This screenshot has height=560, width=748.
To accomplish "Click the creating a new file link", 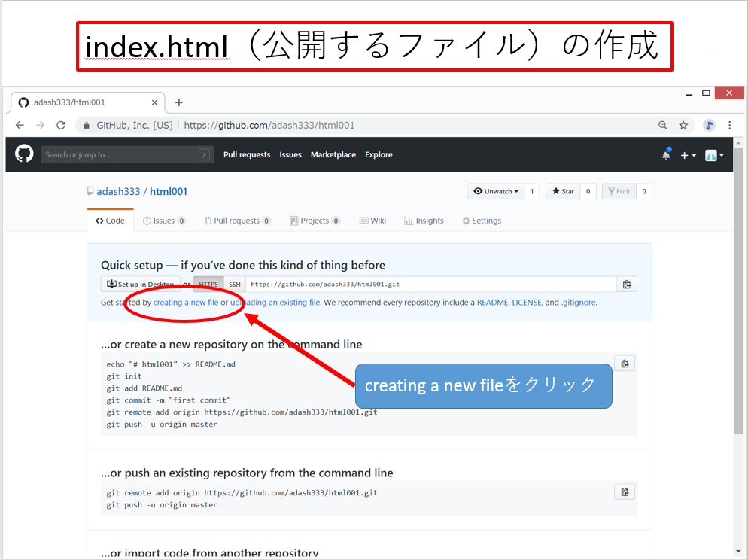I will pos(186,303).
